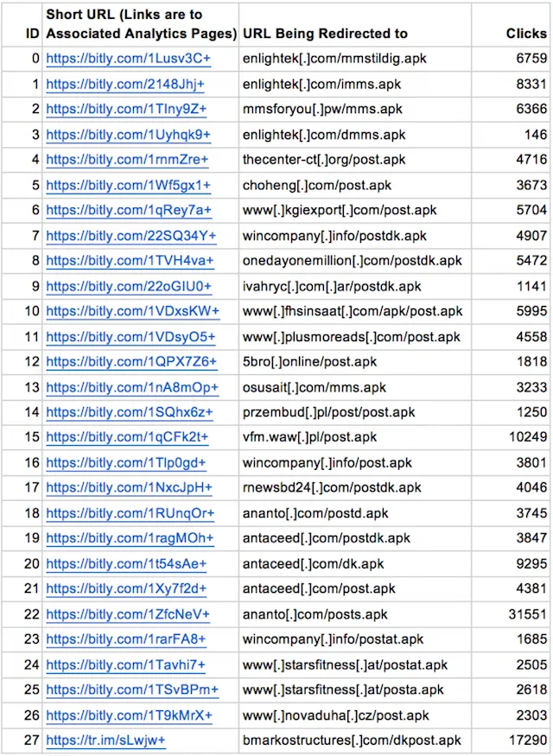Viewport: 553px width, 756px height.
Task: Open the bitly.com/1Wf5gx1+ link
Action: tap(128, 185)
